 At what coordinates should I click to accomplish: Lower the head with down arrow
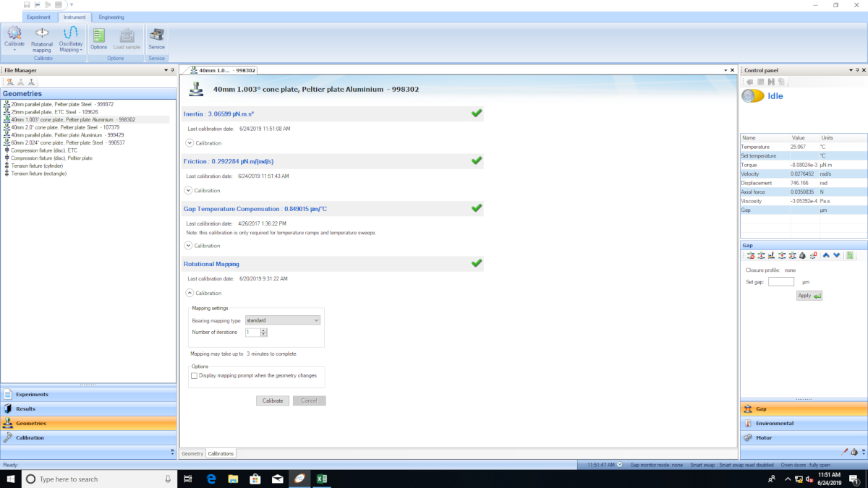click(837, 255)
